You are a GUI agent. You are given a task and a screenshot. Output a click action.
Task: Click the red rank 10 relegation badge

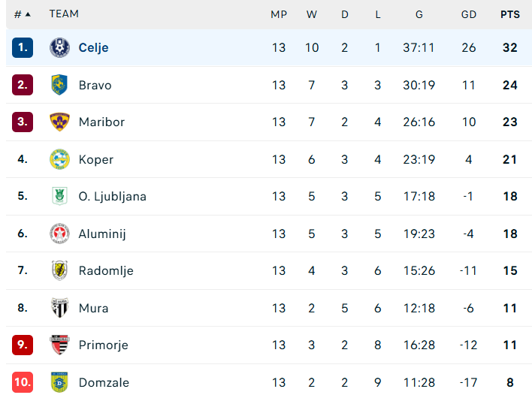23,382
